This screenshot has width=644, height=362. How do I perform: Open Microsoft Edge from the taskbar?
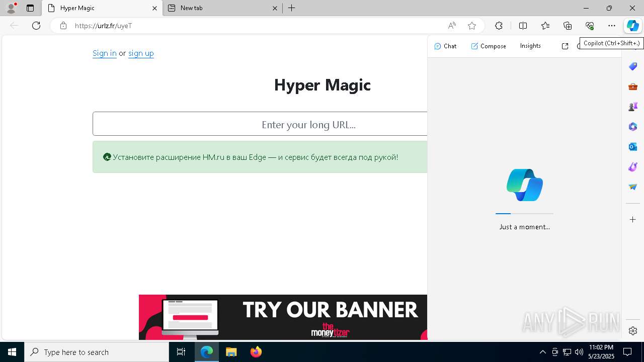(207, 352)
